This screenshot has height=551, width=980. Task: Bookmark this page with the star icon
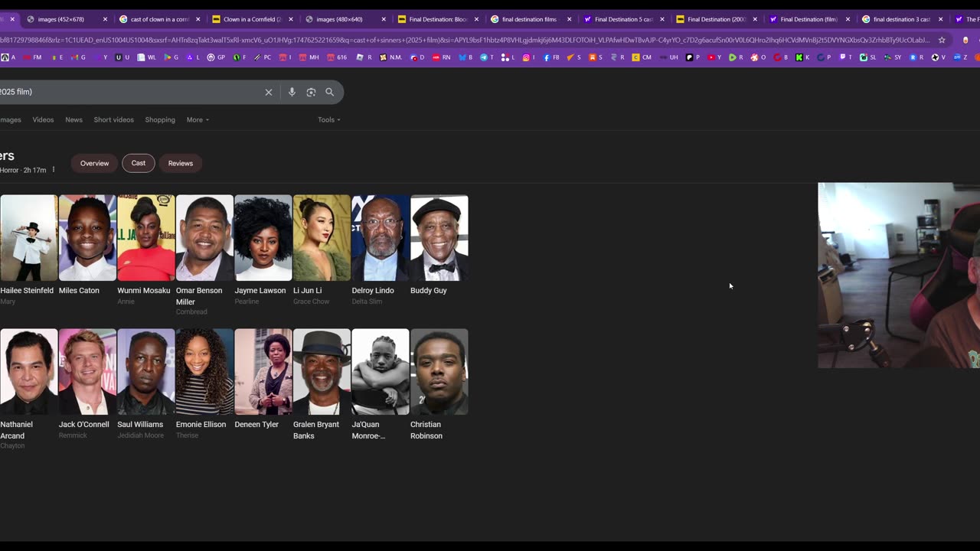click(x=942, y=40)
